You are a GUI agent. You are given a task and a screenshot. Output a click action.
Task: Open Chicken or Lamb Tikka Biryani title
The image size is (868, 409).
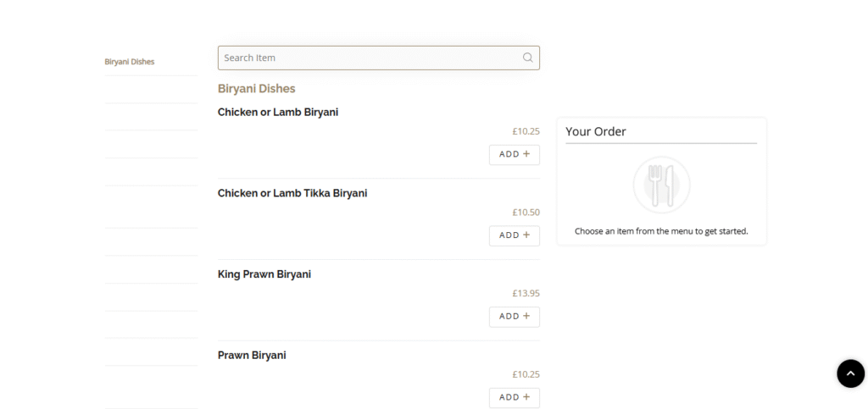(x=292, y=193)
